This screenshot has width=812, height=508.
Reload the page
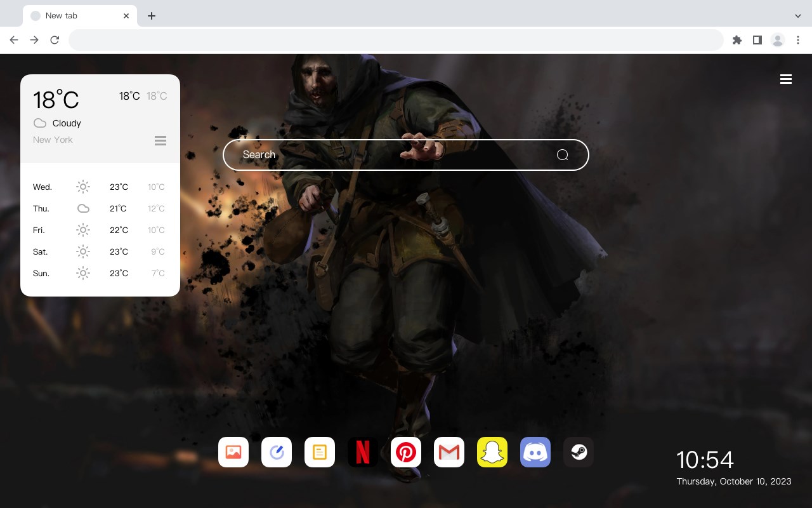pyautogui.click(x=55, y=40)
